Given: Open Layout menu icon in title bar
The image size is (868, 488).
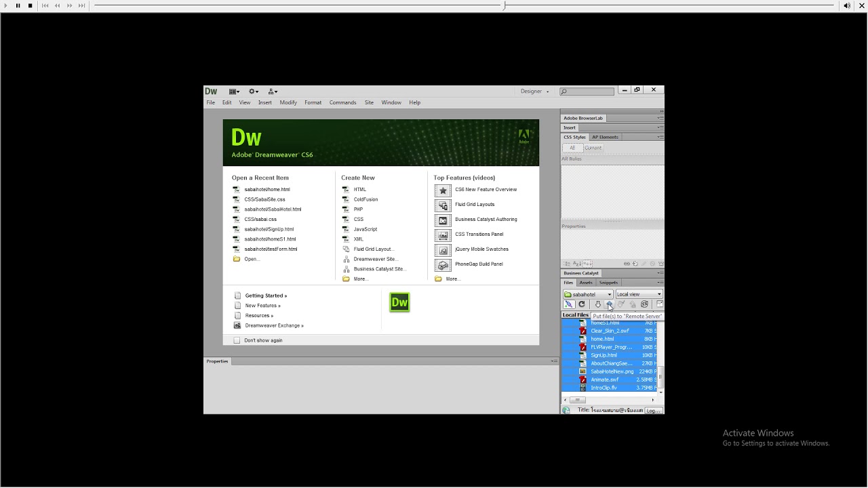Looking at the screenshot, I should click(x=234, y=91).
